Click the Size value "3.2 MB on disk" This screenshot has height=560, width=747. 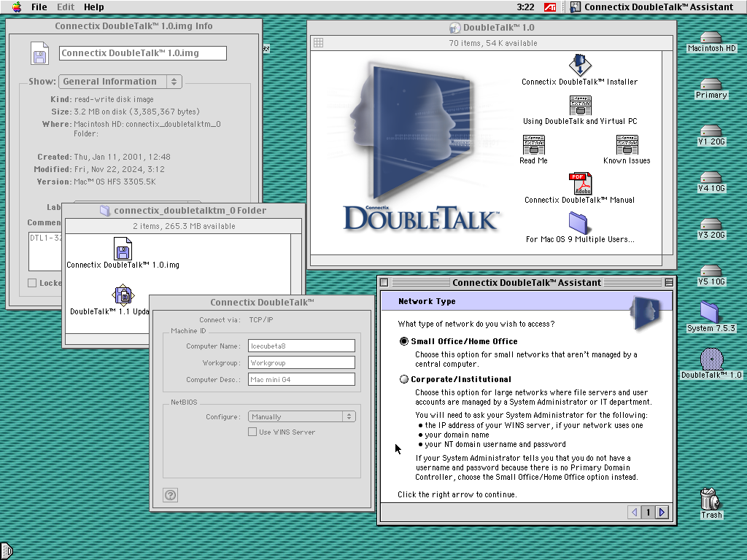136,112
